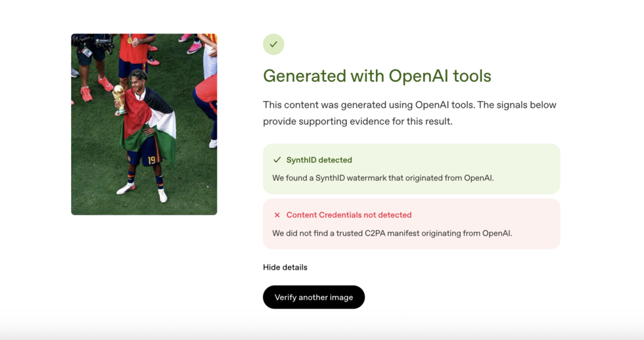
Task: Click the trusted C2PA manifest sentence
Action: point(392,234)
